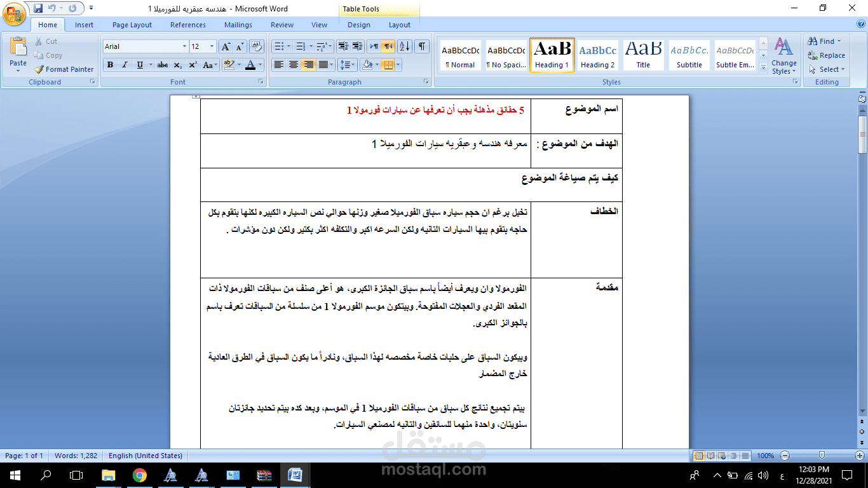Switch to the Page Layout tab
The height and width of the screenshot is (488, 868).
coord(132,25)
